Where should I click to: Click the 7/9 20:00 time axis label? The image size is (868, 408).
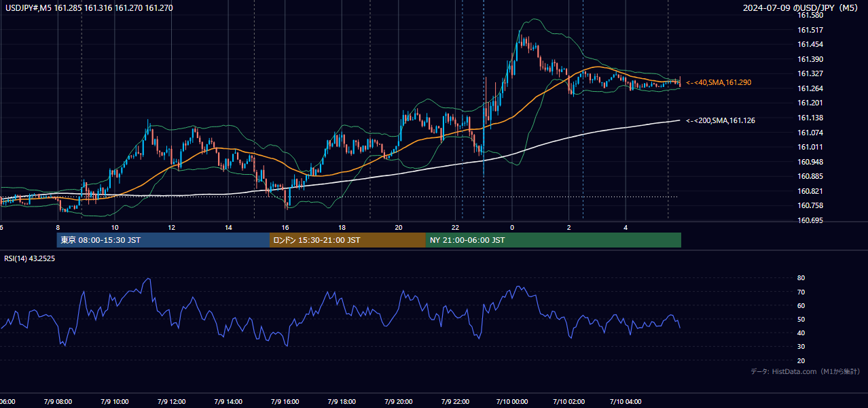[x=399, y=402]
